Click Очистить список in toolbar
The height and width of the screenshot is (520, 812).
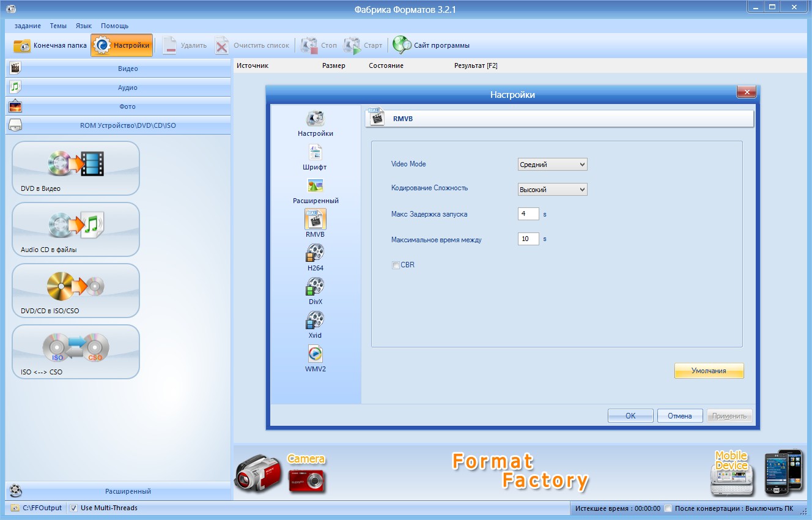tap(252, 45)
